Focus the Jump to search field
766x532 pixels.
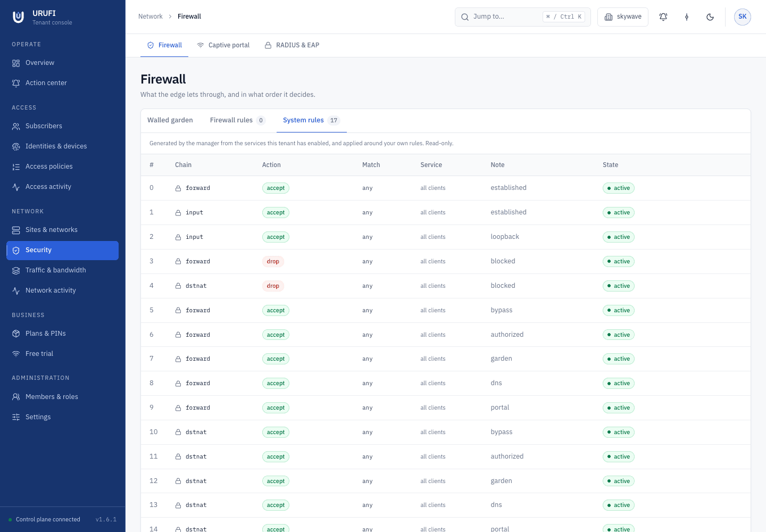522,17
